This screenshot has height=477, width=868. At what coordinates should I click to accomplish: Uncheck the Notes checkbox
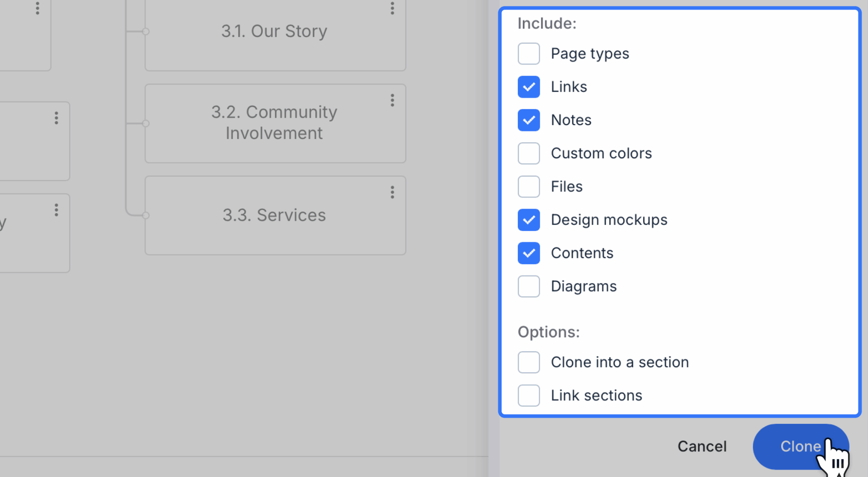coord(529,120)
